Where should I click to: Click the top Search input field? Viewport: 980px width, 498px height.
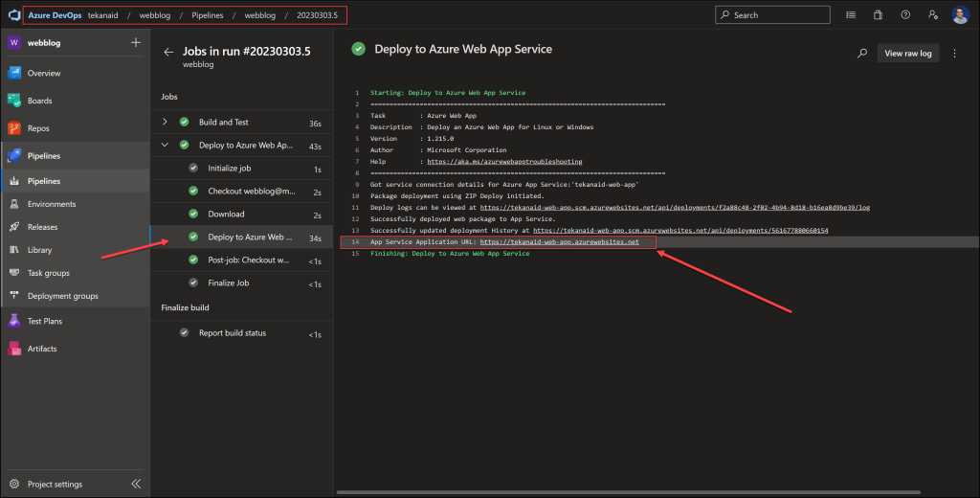pyautogui.click(x=772, y=15)
